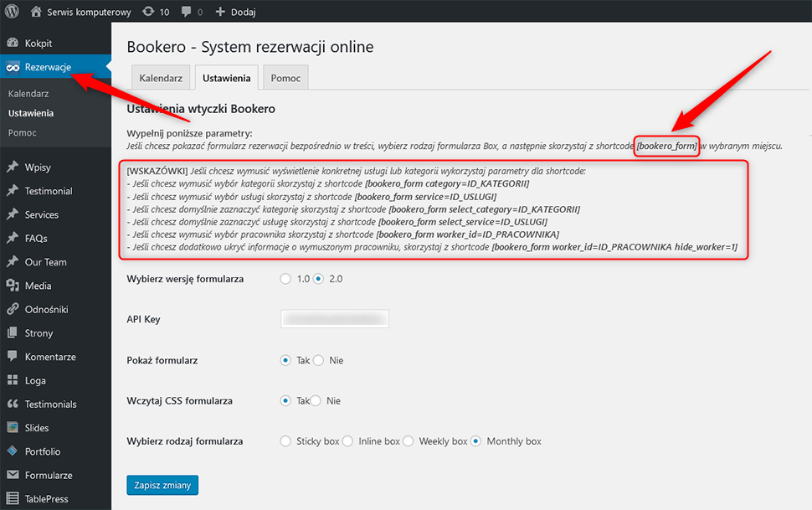
Task: Save settings with Zapisz zmiany
Action: (x=162, y=485)
